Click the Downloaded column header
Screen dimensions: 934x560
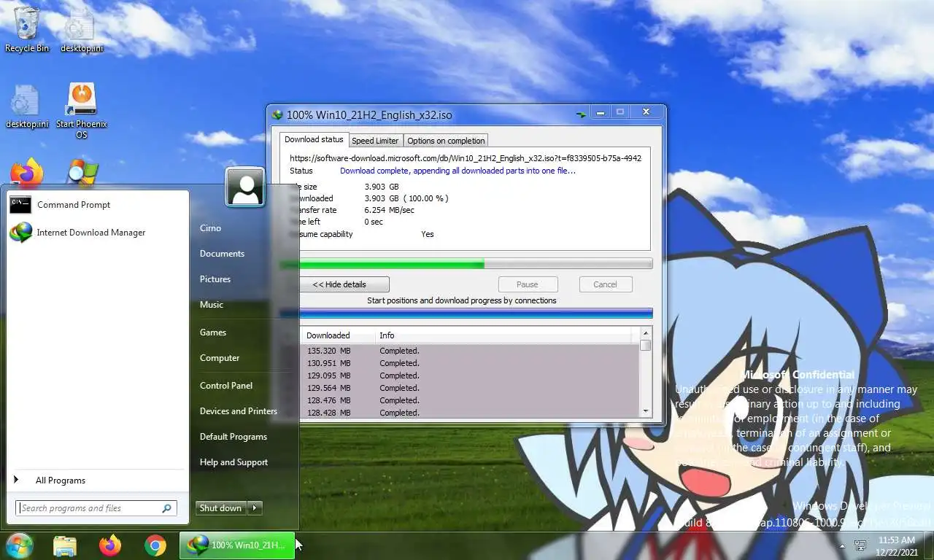coord(336,335)
